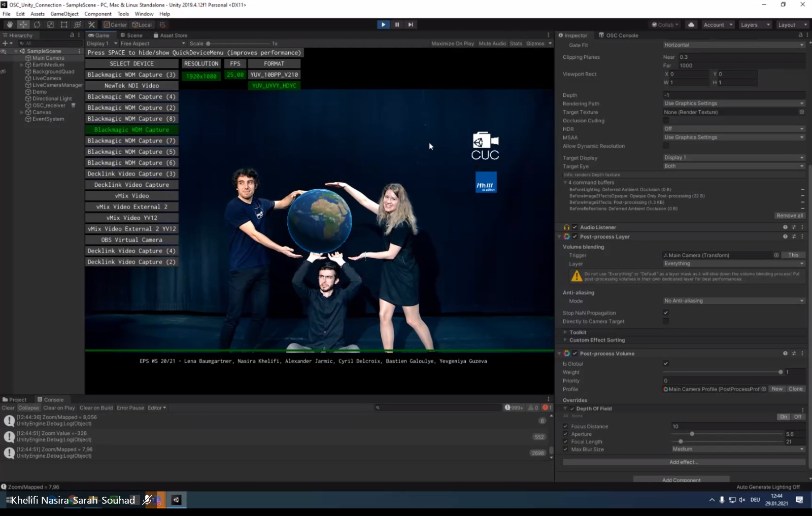
Task: Adjust the Aperture slider
Action: click(692, 434)
